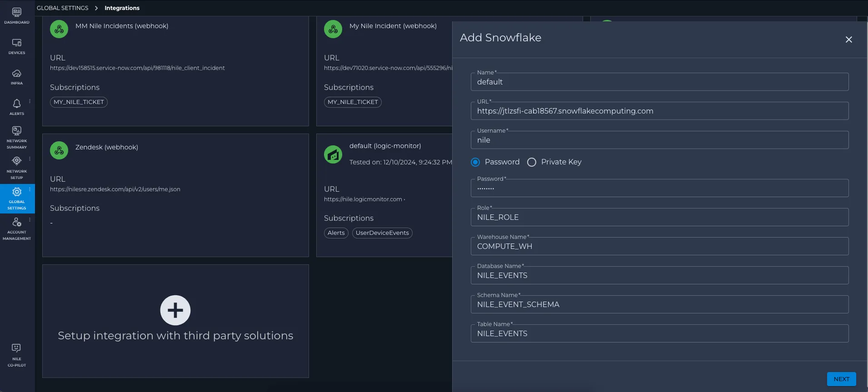Click the Snowflake URL input field

coord(659,111)
